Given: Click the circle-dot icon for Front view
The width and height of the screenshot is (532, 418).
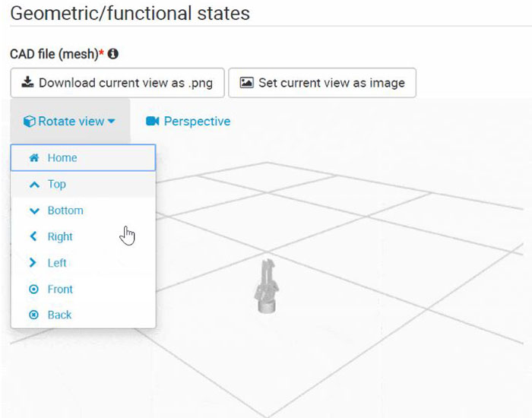Looking at the screenshot, I should pos(33,290).
